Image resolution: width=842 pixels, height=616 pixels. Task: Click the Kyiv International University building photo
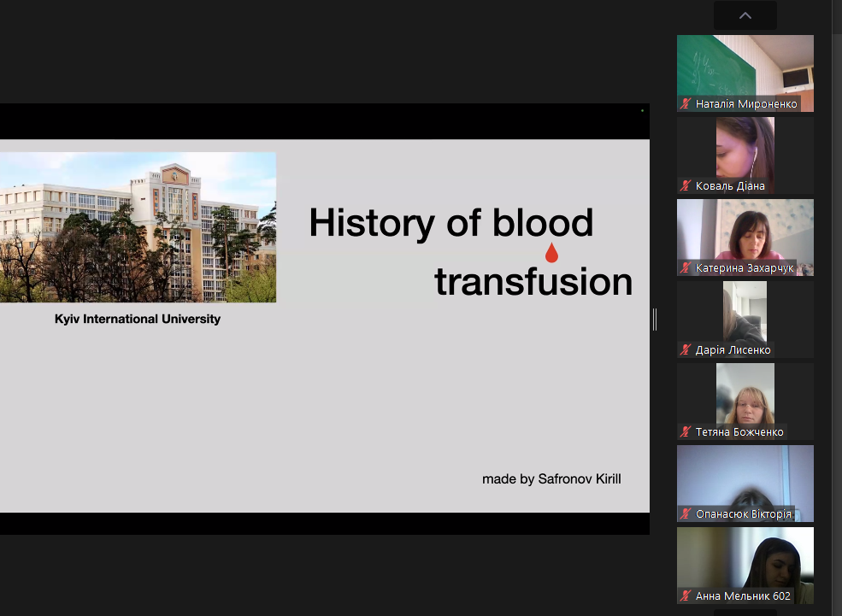[x=138, y=227]
